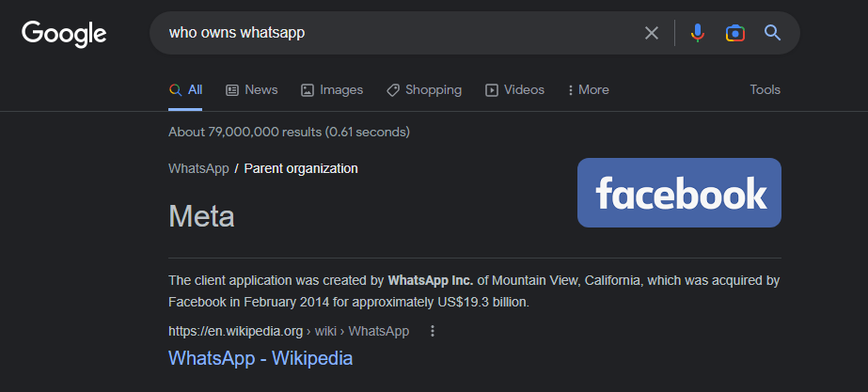Viewport: 868px width, 392px height.
Task: Open the Tools options
Action: pyautogui.click(x=765, y=90)
